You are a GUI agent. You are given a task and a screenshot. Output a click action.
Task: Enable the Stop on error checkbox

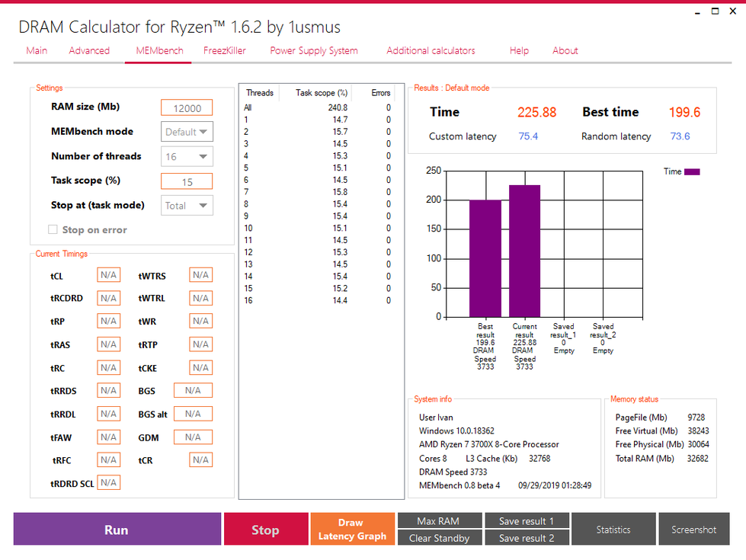tap(53, 229)
